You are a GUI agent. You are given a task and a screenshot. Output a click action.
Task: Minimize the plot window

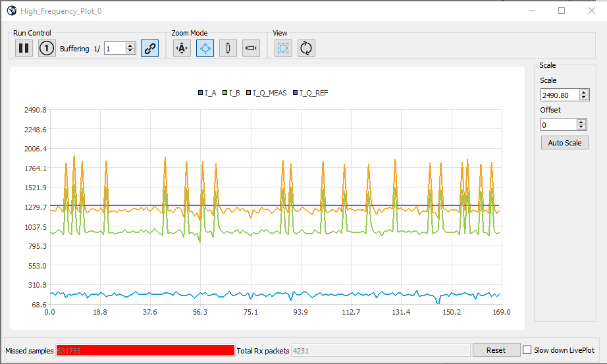tap(532, 11)
